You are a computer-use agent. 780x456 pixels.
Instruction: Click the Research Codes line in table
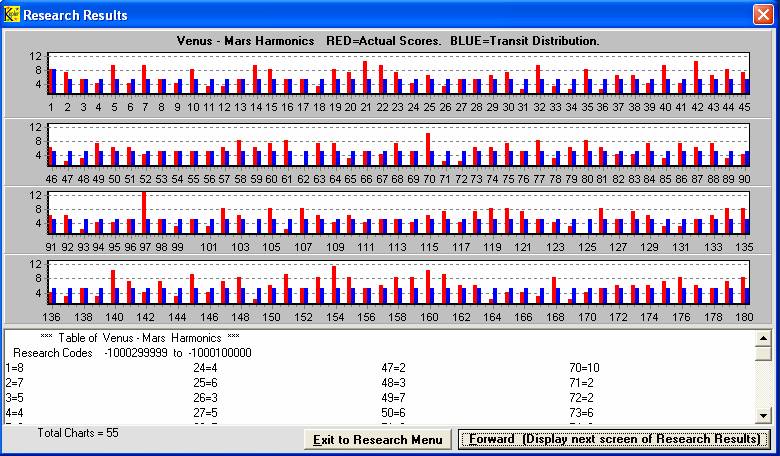point(132,353)
